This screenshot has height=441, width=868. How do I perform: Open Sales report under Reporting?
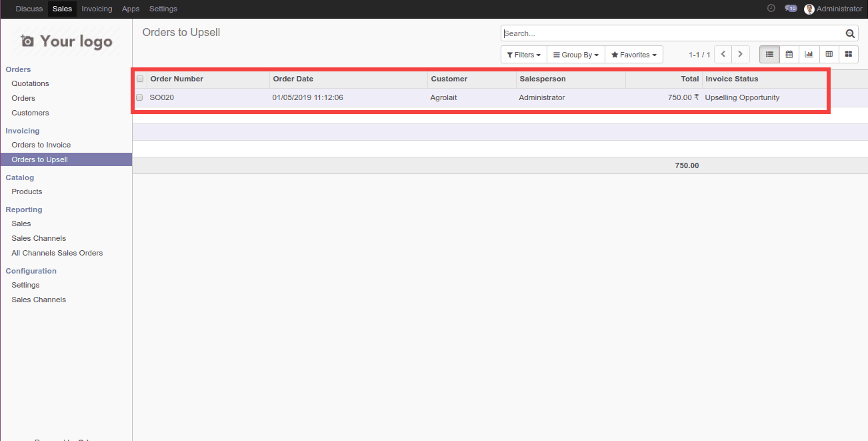click(21, 224)
